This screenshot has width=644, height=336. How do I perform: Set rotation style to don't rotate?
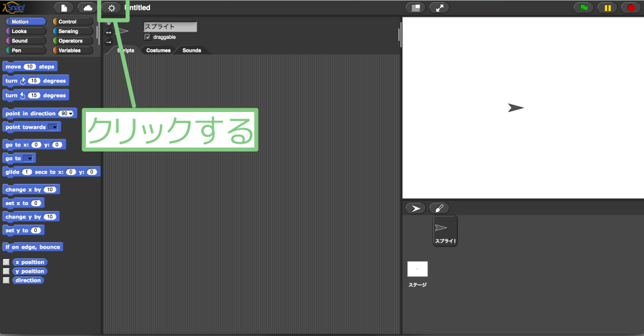[109, 41]
